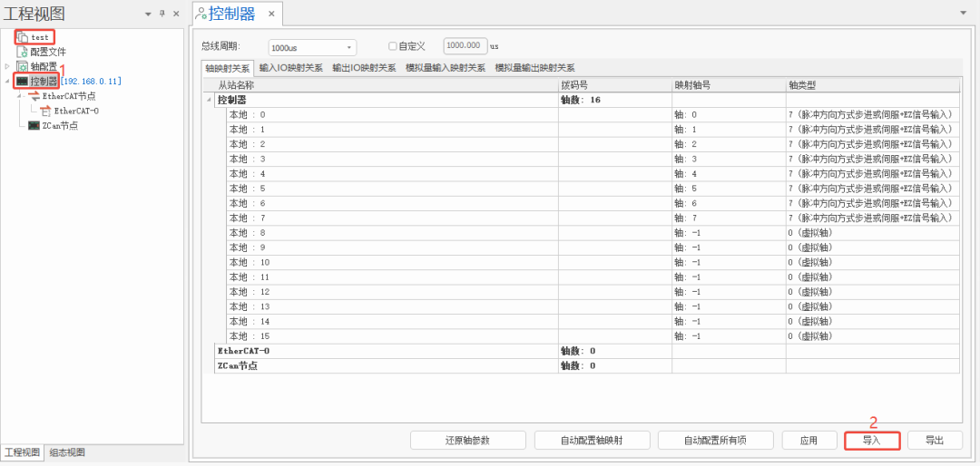This screenshot has width=980, height=466.
Task: Select the 本地 : 0 row
Action: point(593,114)
